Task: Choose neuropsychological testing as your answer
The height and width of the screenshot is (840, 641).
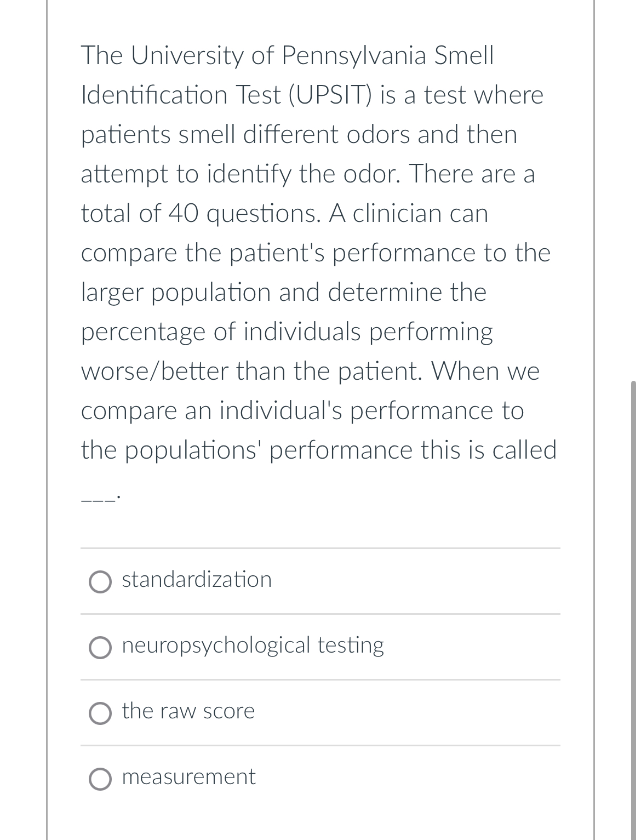Action: pos(253,645)
